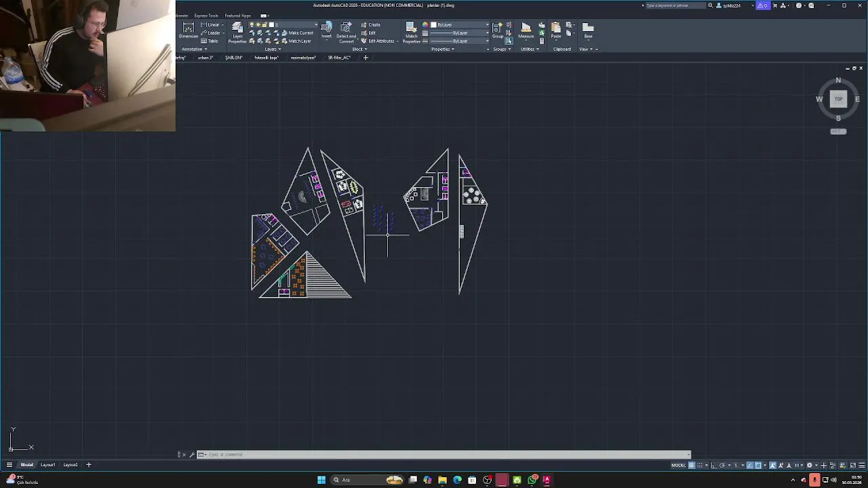Toggle polar tracking in status bar
868x488 pixels.
pos(722,465)
